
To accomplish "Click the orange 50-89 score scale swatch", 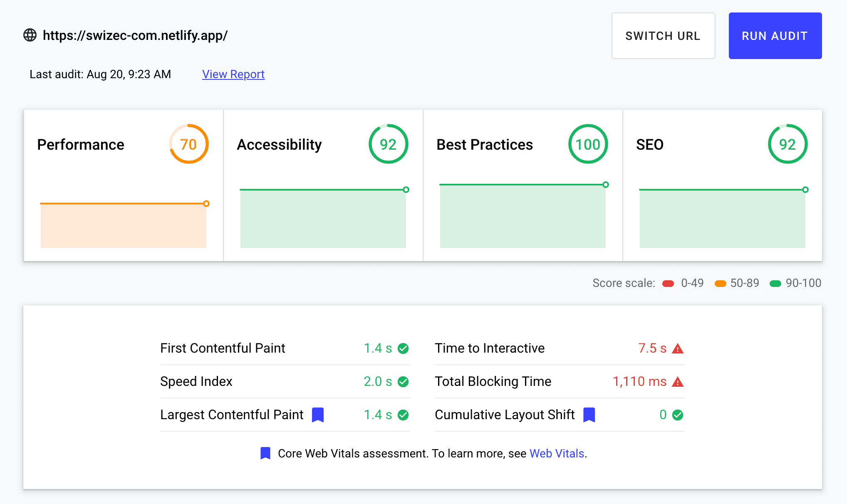I will (720, 284).
